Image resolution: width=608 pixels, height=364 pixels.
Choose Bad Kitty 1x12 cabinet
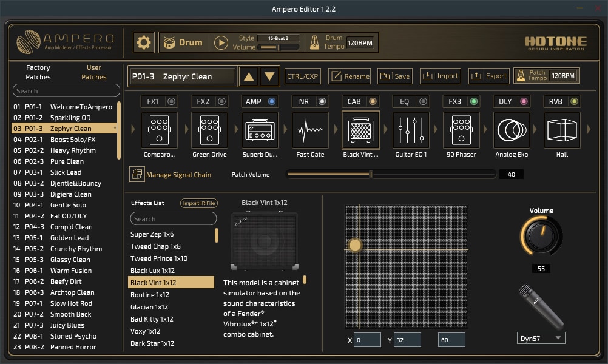click(x=171, y=319)
